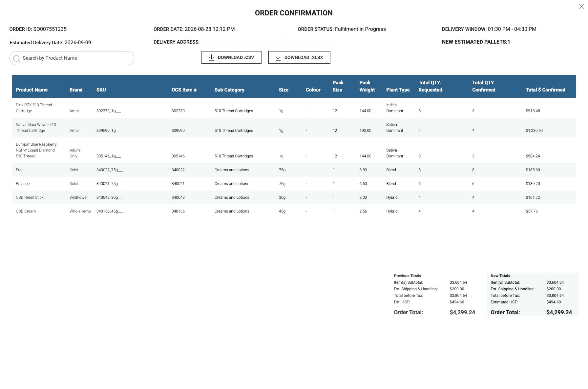Close the order confirmation dialog
Viewport: 588px width, 389px height.
tap(581, 7)
